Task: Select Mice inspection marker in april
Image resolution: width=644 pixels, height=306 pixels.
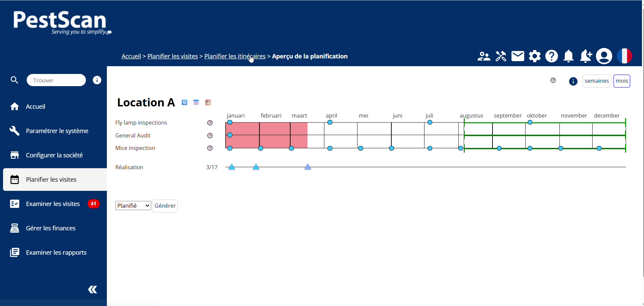Action: click(x=330, y=148)
